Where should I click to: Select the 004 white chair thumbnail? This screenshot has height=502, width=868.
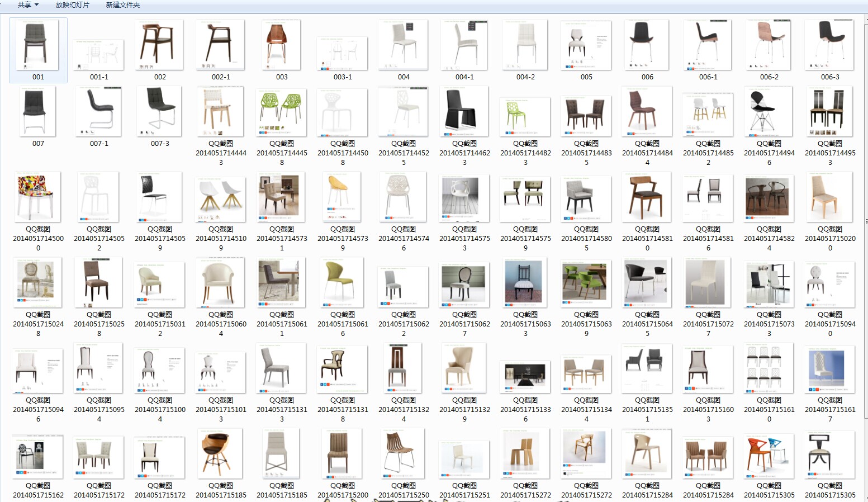click(404, 44)
